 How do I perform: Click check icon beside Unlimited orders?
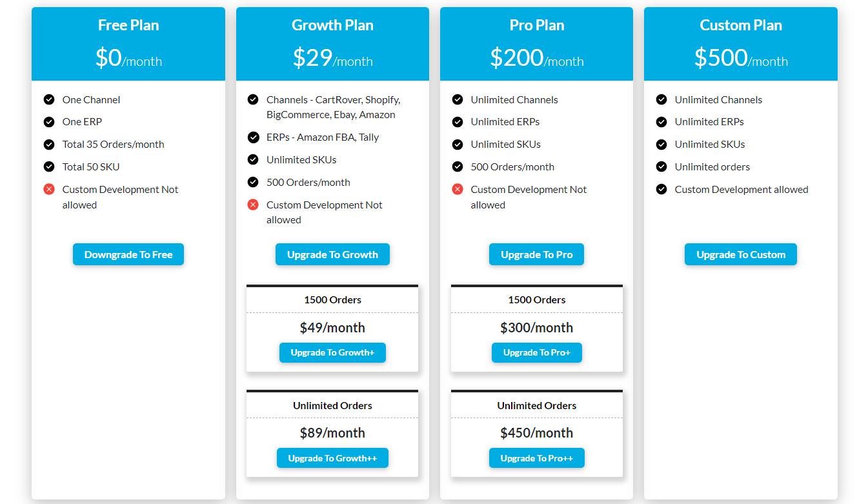point(661,166)
